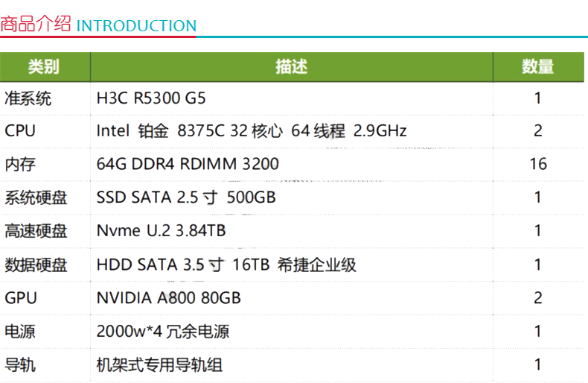
Task: Select the 数量 column header
Action: [x=537, y=67]
